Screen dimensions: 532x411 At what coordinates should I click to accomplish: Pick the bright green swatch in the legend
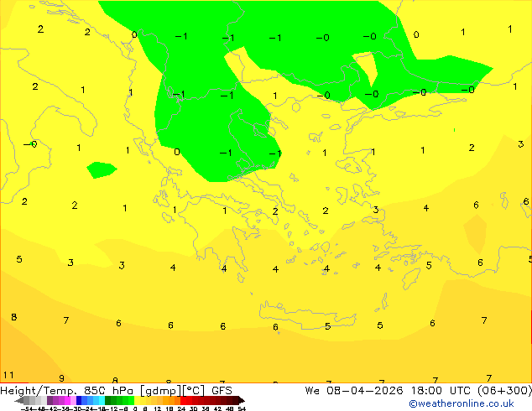point(131,400)
